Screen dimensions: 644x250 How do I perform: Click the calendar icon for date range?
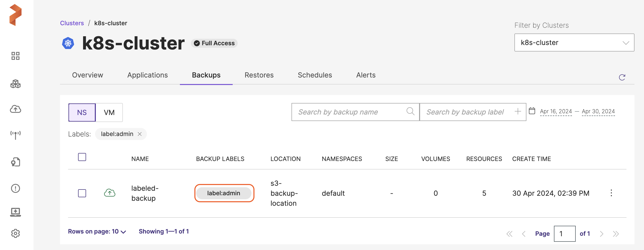(532, 111)
